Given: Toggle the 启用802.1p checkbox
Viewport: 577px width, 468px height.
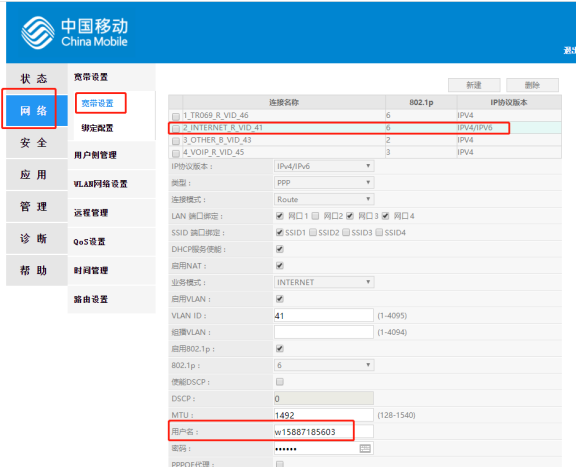Looking at the screenshot, I should click(280, 348).
